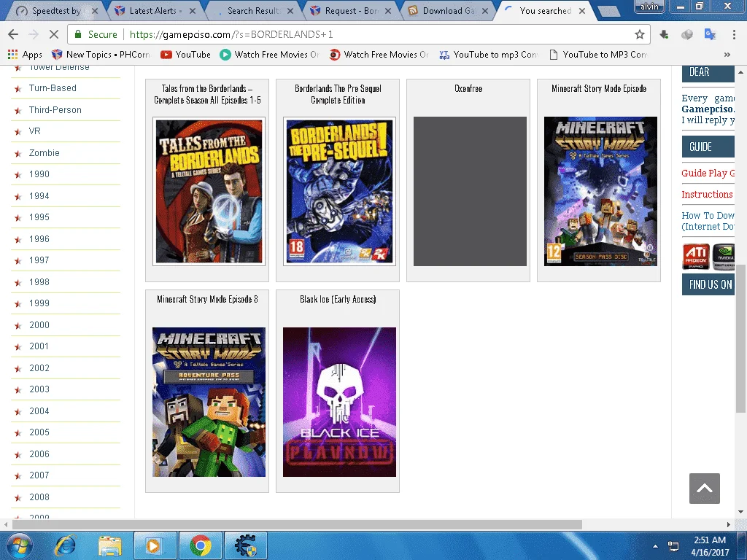
Task: Open media player taskbar icon
Action: click(x=155, y=545)
